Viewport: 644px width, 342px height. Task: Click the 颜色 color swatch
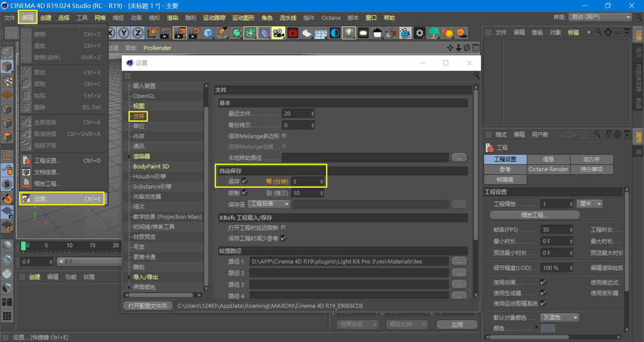[x=547, y=328]
